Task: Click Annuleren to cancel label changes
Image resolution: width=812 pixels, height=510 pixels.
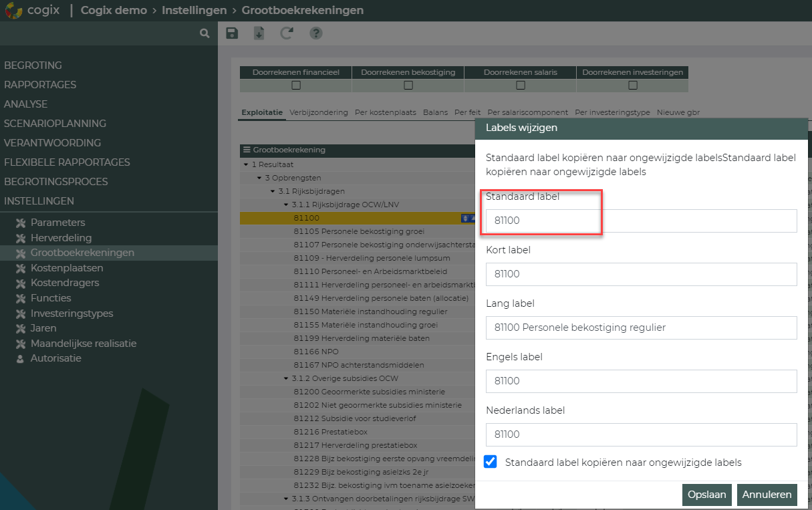Action: pyautogui.click(x=767, y=495)
